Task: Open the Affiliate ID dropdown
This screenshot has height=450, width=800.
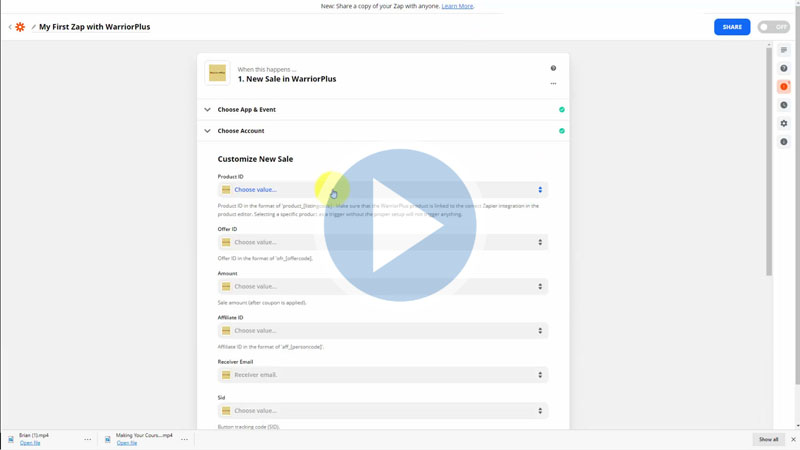Action: [x=383, y=330]
